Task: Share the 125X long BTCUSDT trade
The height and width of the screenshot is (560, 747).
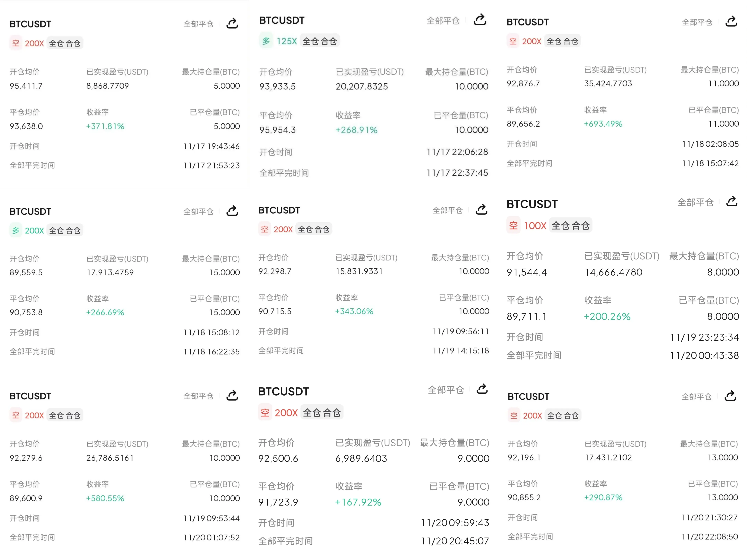Action: pos(479,20)
